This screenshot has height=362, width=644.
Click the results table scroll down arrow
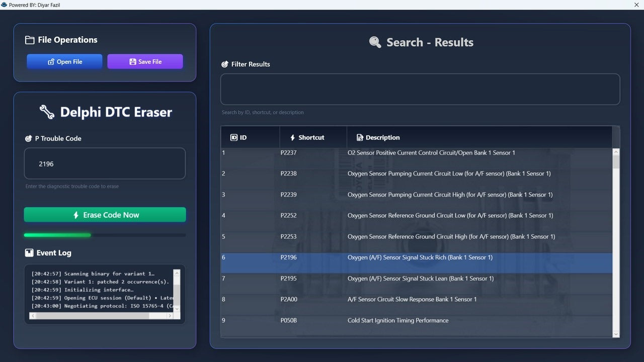click(x=616, y=334)
